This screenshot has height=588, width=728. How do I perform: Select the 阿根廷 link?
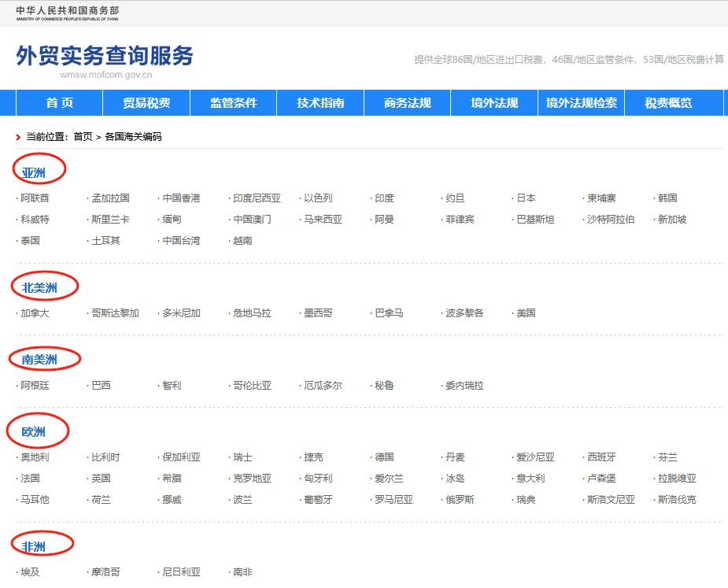tap(35, 385)
